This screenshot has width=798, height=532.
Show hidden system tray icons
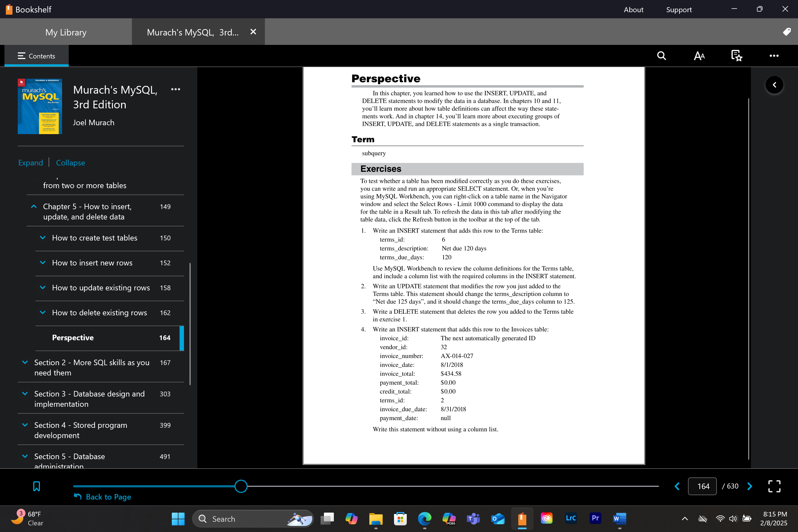685,518
